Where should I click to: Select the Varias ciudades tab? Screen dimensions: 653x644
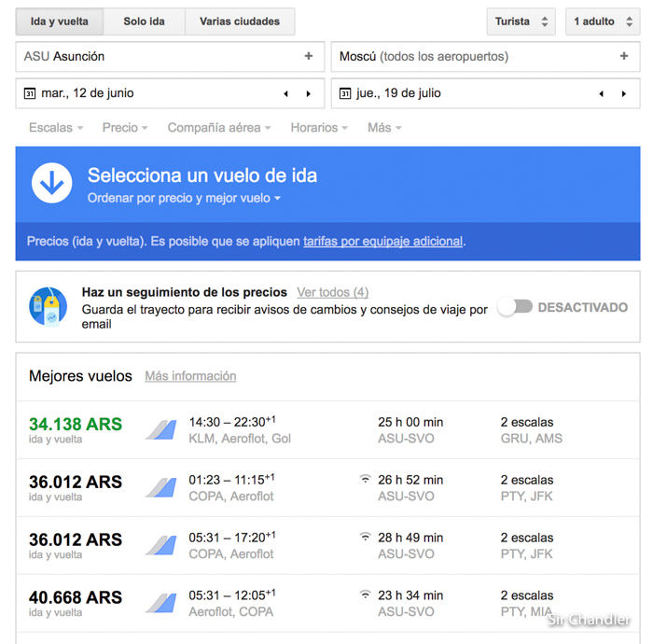[x=240, y=21]
